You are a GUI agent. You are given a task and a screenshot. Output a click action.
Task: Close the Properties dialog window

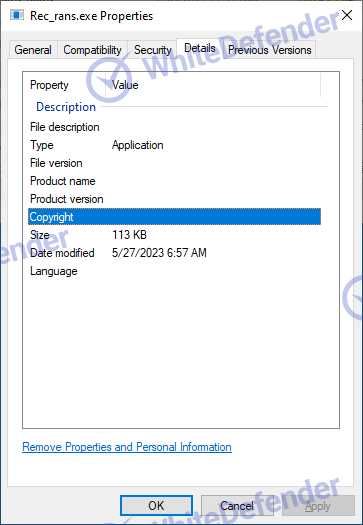[x=347, y=15]
